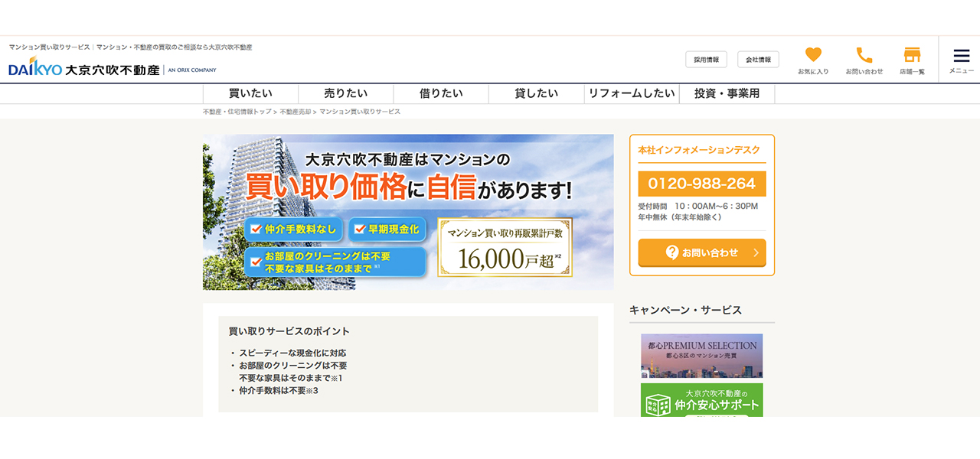Click the 仲介手数料なし checkmark badge
Viewport: 980px width, 459px height.
pos(295,229)
